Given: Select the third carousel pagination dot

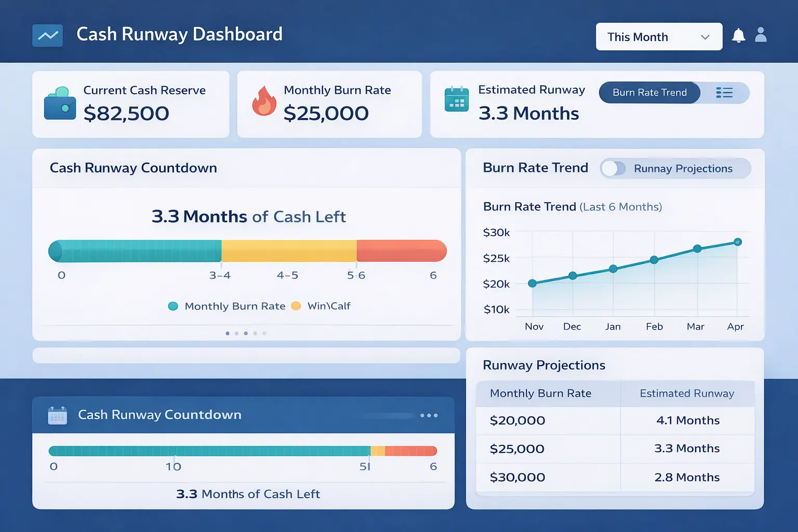Looking at the screenshot, I should (x=246, y=333).
